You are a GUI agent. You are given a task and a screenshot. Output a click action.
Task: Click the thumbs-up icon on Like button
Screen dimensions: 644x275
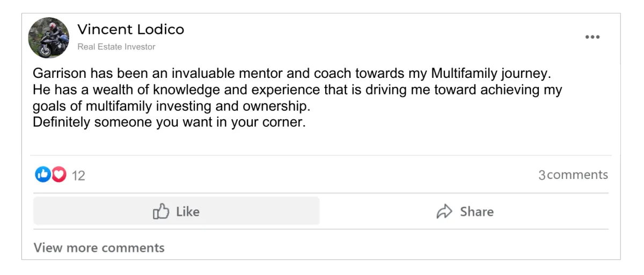coord(161,211)
